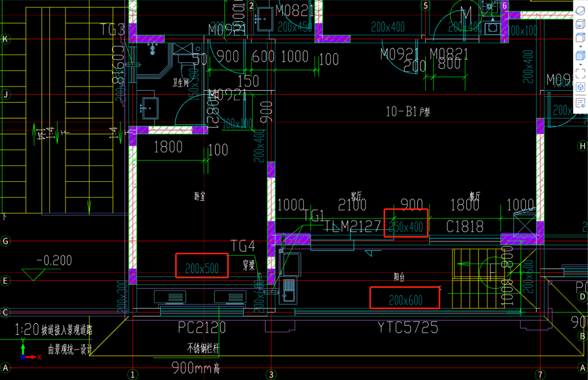
Task: Open dropdown arrow under the top-face cube
Action: point(581,47)
